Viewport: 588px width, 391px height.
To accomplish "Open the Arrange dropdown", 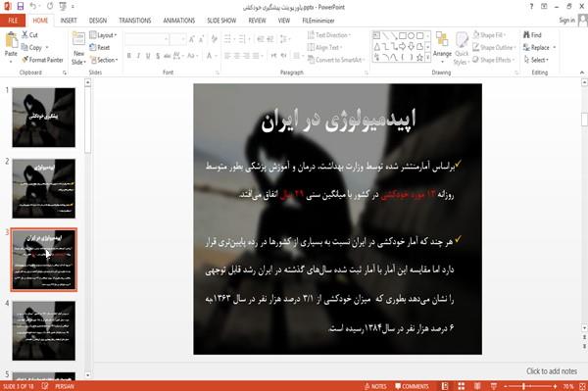I will tap(442, 47).
